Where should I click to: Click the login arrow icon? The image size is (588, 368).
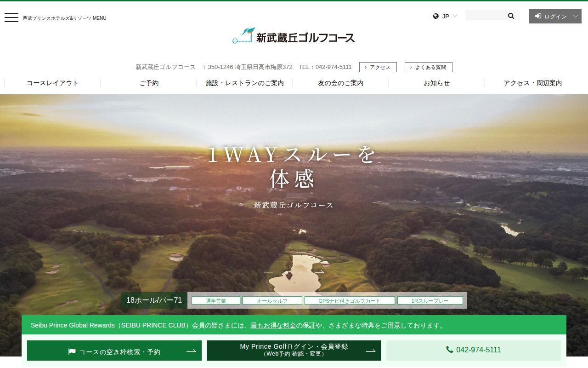coord(538,16)
